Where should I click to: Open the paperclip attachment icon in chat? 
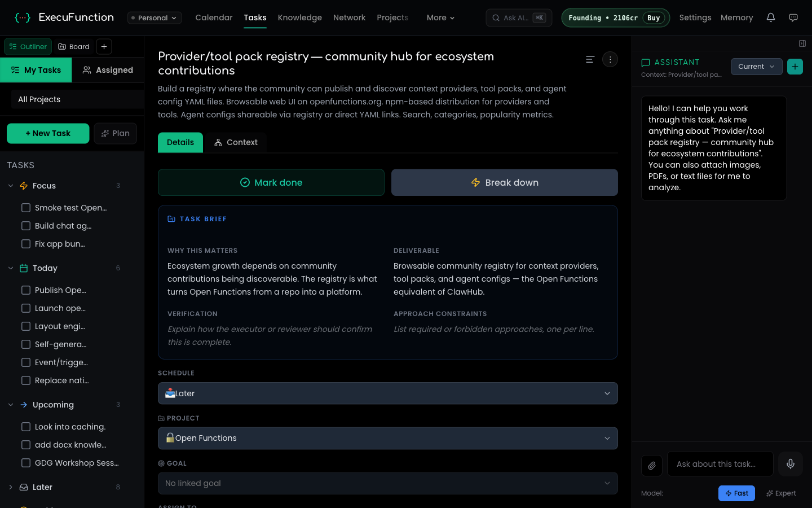(652, 464)
